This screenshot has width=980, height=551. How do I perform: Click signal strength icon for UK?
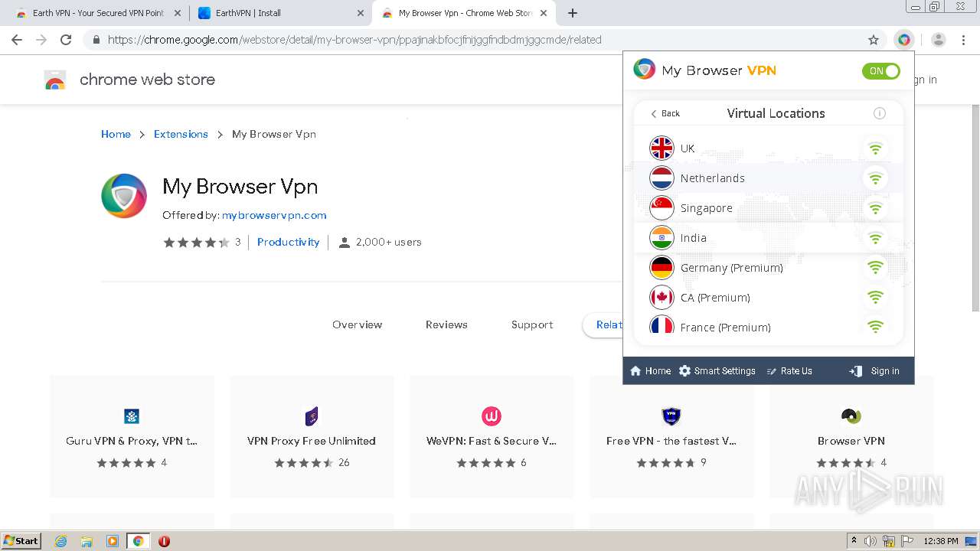point(875,148)
